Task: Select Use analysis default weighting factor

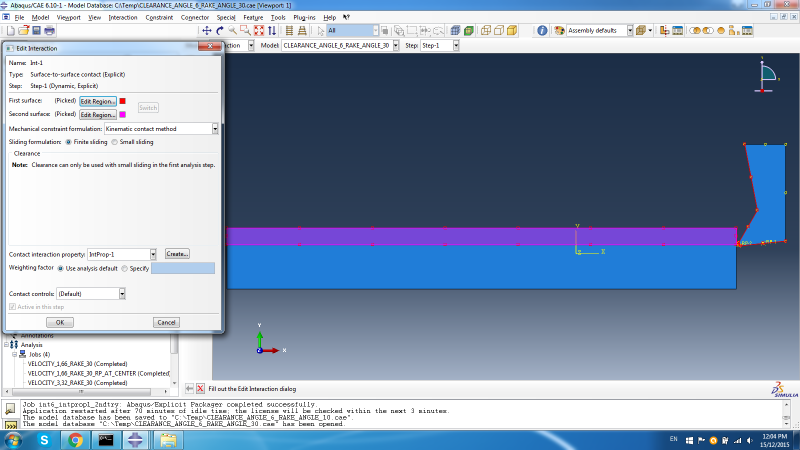Action: 61,268
